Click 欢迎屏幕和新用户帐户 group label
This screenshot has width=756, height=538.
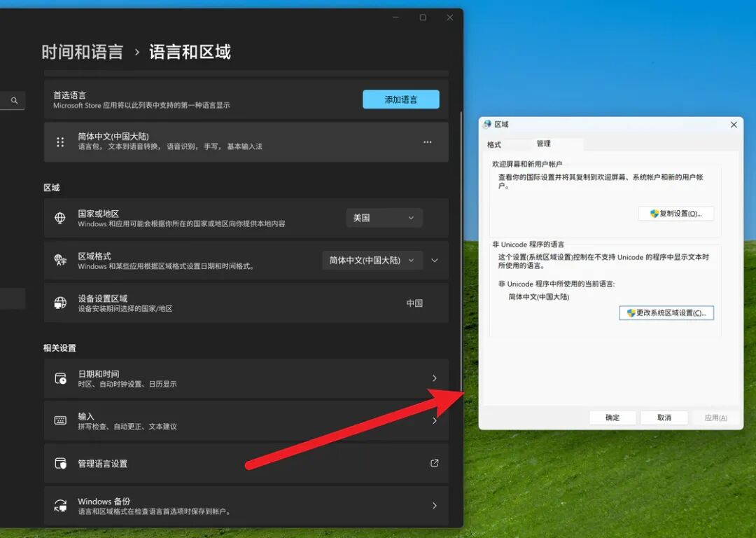pos(527,164)
